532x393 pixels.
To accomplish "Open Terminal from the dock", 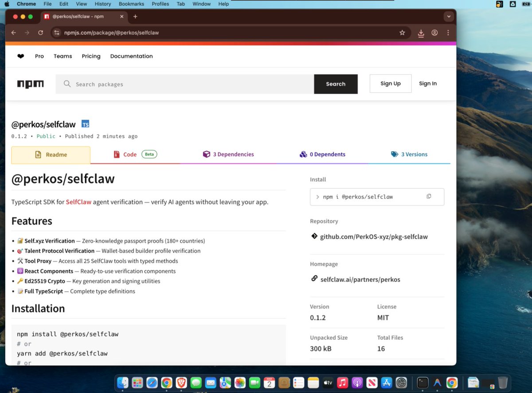I will (x=422, y=382).
